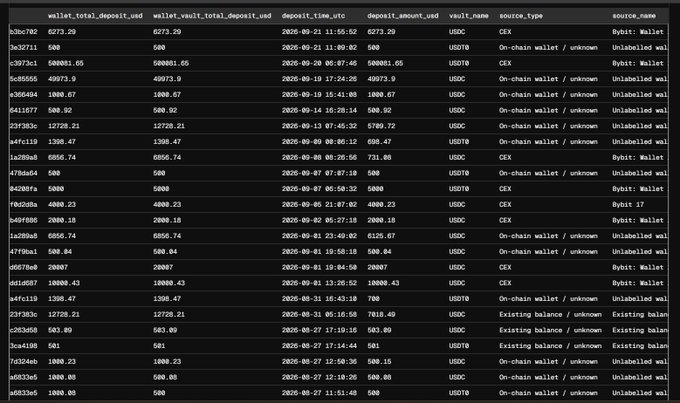The height and width of the screenshot is (403, 680).
Task: Select USDT0 vault name in 3e32711 row
Action: (x=459, y=47)
